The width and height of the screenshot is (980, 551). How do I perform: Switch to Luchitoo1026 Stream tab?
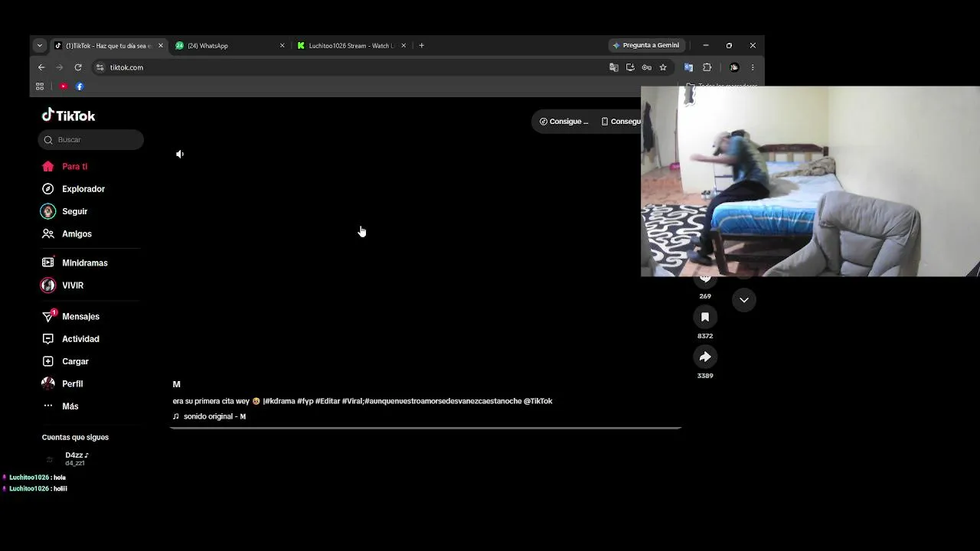351,46
